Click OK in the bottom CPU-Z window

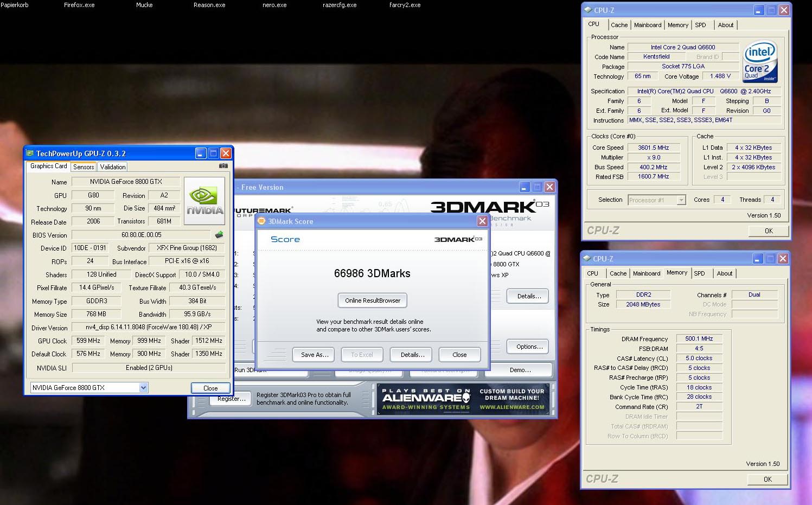768,480
